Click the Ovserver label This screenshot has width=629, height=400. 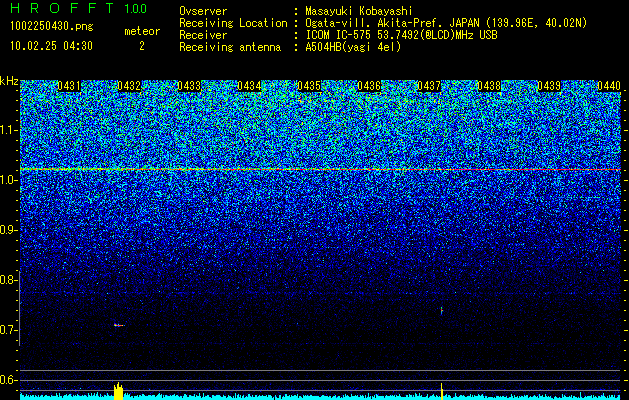[203, 11]
